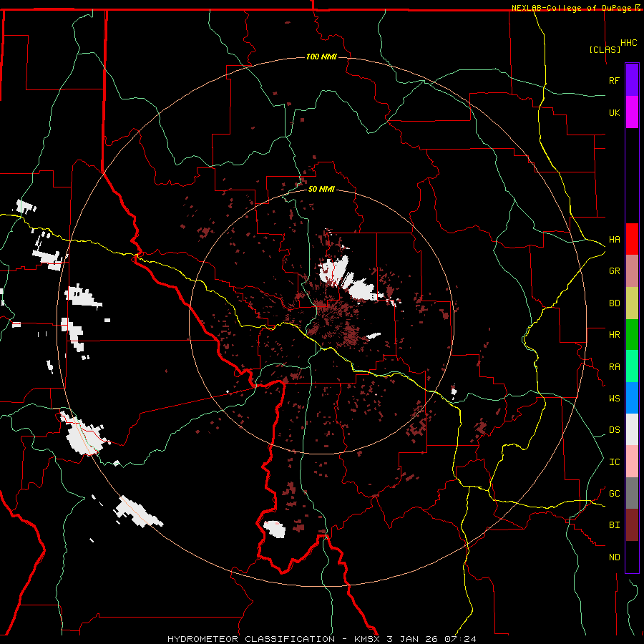The height and width of the screenshot is (644, 644).
Task: Pick the DS white legend swatch
Action: 632,429
